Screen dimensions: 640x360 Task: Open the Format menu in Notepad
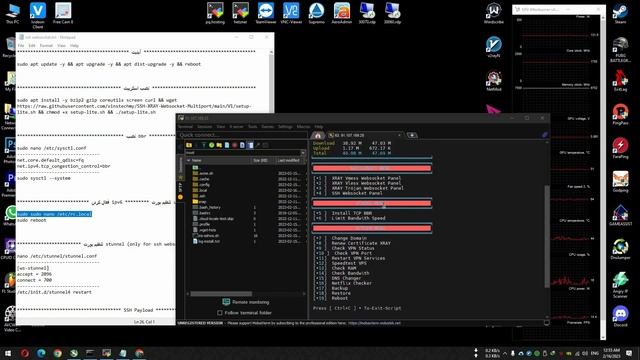(46, 45)
